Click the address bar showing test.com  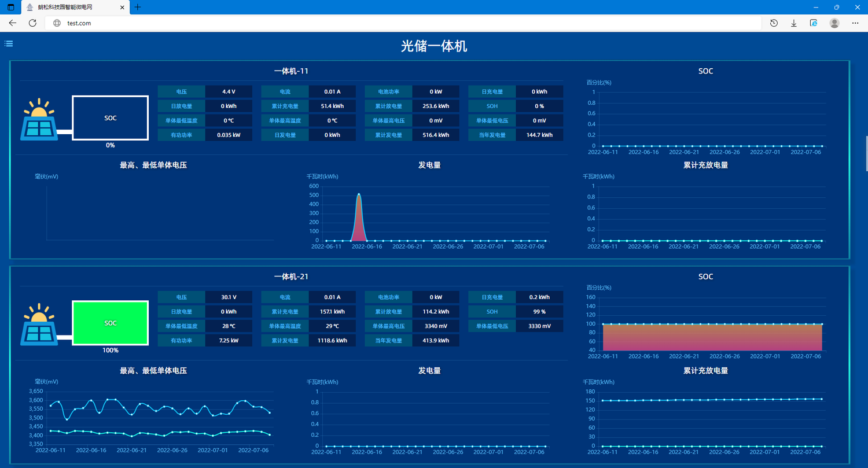pyautogui.click(x=405, y=23)
